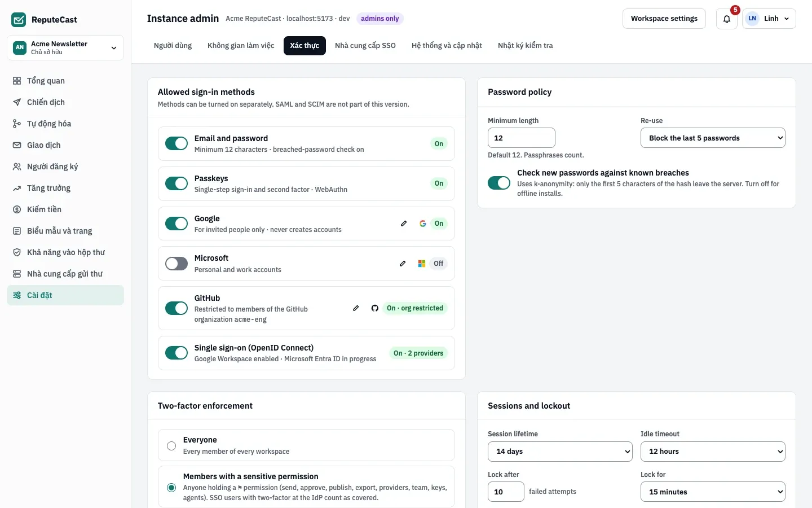The image size is (812, 508).
Task: Edit Google sign-in with the pencil icon
Action: click(x=404, y=224)
